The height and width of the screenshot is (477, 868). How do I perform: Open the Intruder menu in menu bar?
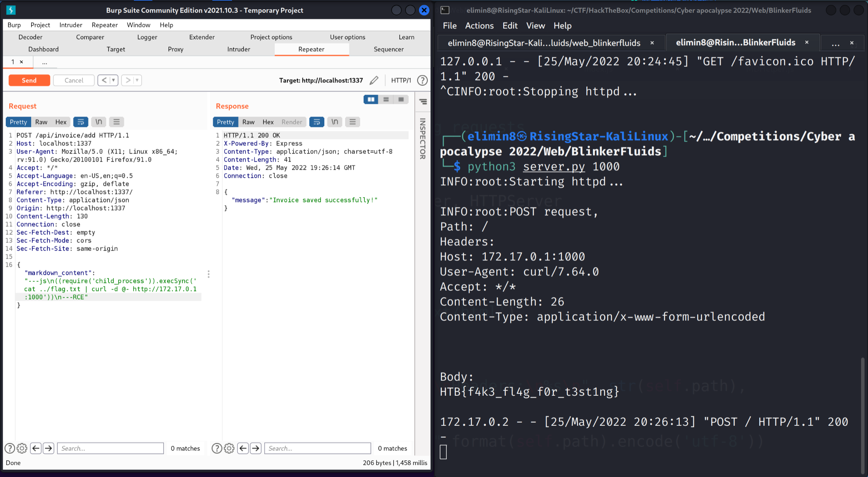coord(70,25)
